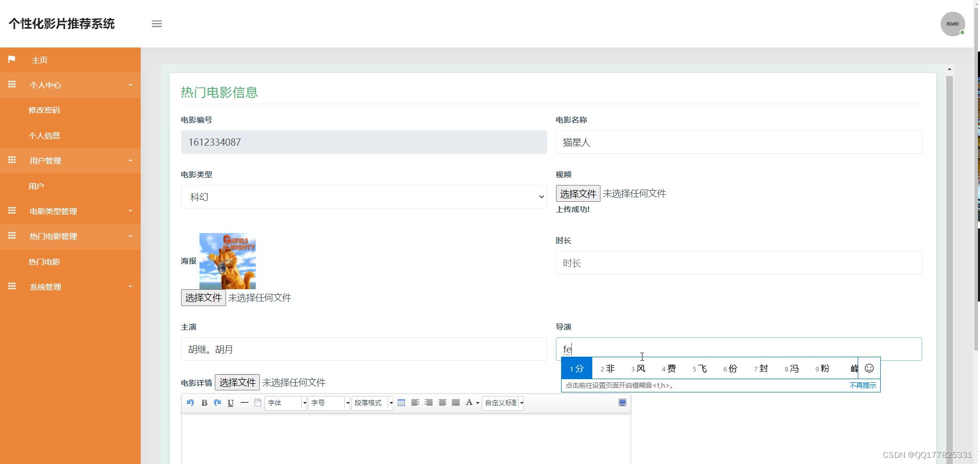Click the 电影编号 field showing 1612334087

(364, 142)
